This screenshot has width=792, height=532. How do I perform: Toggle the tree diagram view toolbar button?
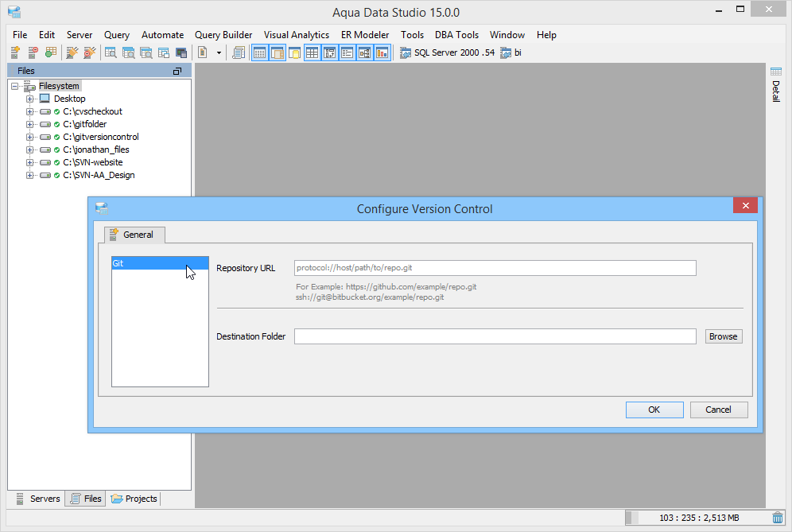point(365,52)
